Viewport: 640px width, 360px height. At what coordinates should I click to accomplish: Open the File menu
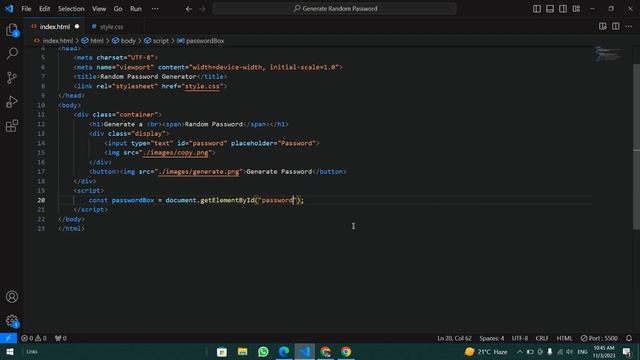26,9
